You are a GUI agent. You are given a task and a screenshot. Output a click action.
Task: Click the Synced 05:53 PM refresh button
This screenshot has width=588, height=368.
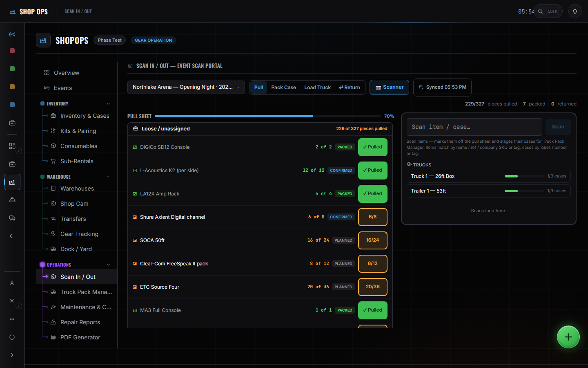[442, 87]
